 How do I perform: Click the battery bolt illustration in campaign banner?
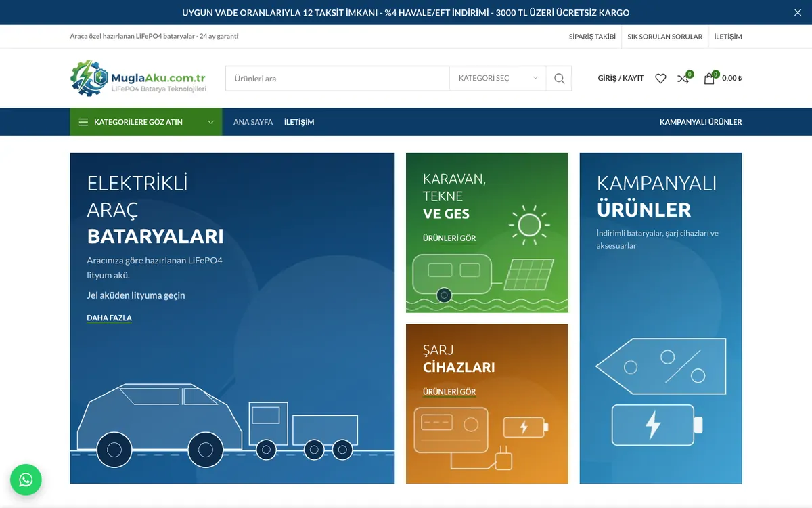(656, 425)
